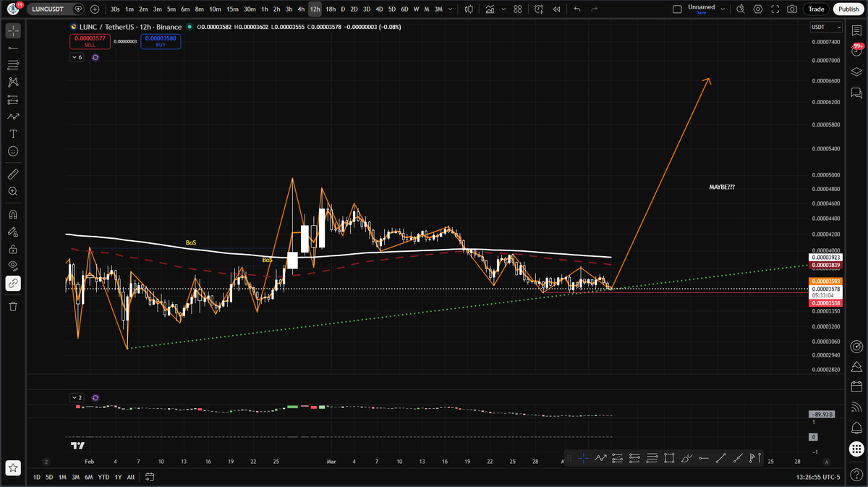868x487 pixels.
Task: Expand the time interval dropdown arrow
Action: tap(451, 9)
